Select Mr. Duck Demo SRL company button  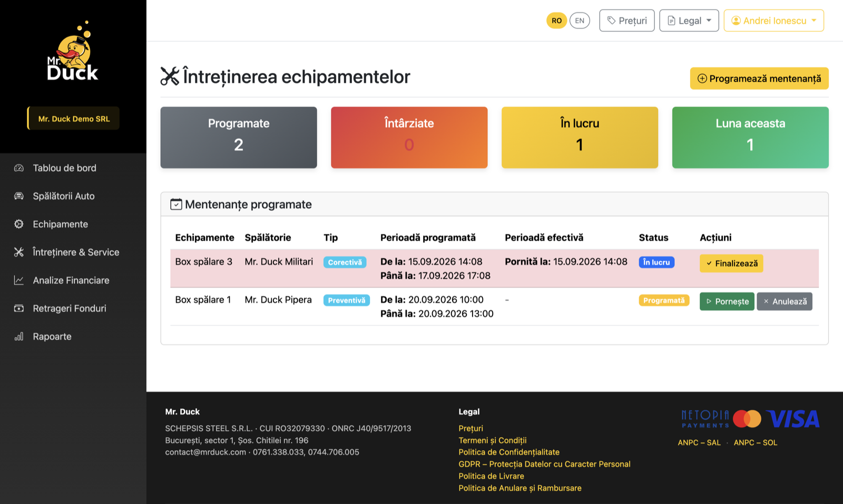(x=74, y=118)
